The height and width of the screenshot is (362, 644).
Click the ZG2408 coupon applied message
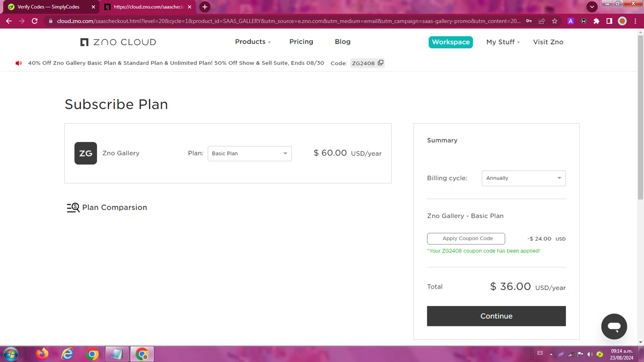[483, 251]
